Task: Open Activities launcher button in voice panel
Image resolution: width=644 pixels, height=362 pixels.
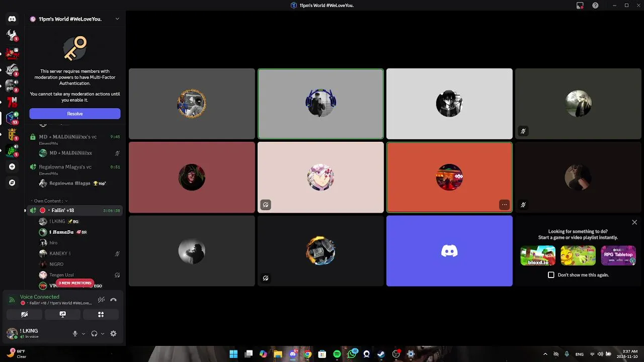Action: point(101,314)
